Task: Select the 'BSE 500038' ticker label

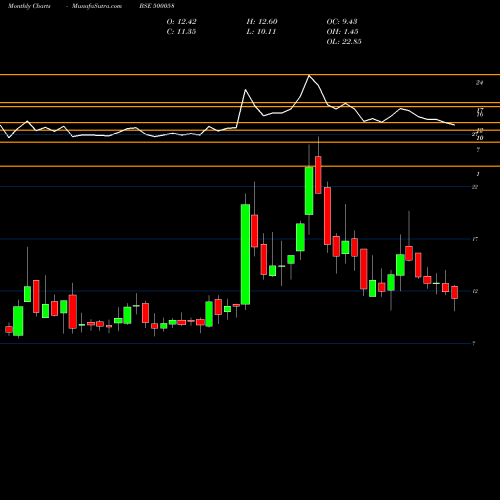Action: 157,6
